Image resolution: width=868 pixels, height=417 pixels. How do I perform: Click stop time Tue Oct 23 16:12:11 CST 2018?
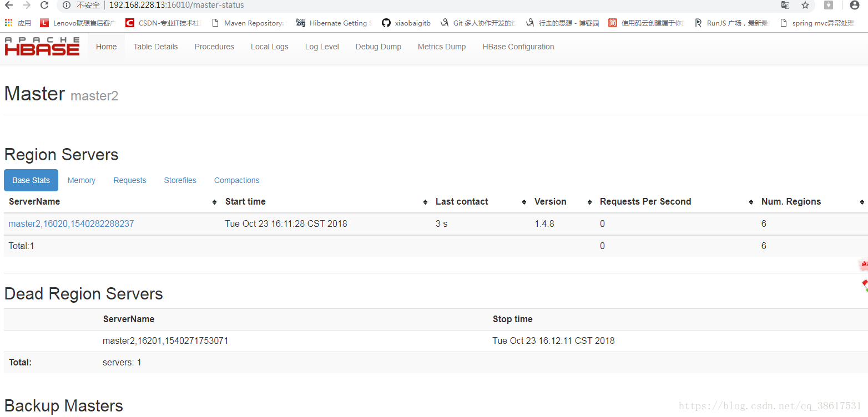(x=553, y=340)
